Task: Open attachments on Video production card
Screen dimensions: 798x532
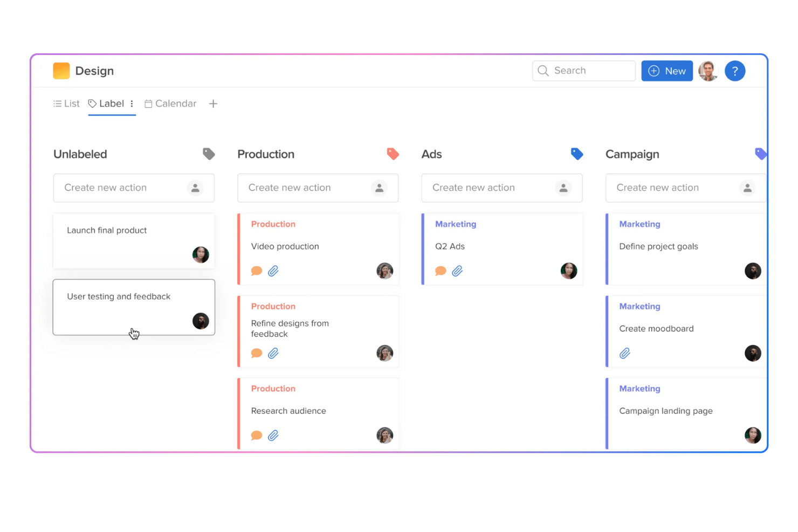Action: tap(273, 271)
